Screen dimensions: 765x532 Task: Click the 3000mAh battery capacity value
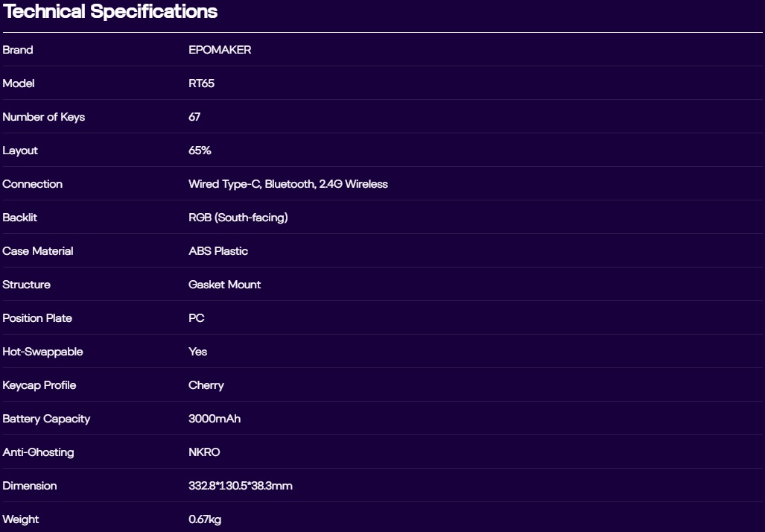[x=215, y=419]
